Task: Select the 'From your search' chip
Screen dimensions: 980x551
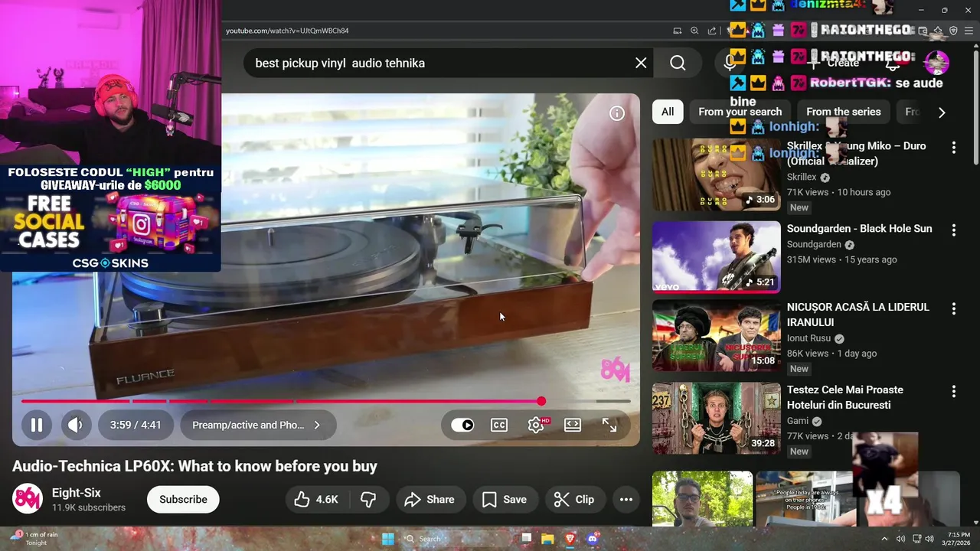Action: [x=740, y=112]
